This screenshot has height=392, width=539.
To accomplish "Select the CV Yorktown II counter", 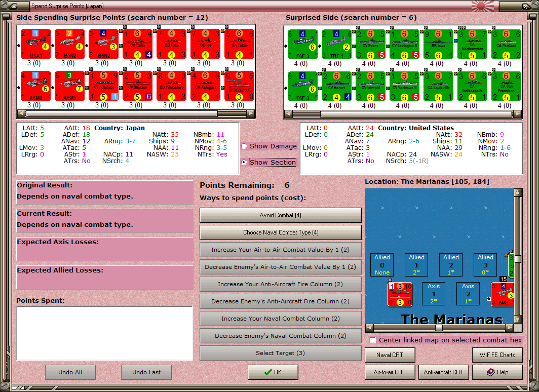I will click(x=404, y=86).
